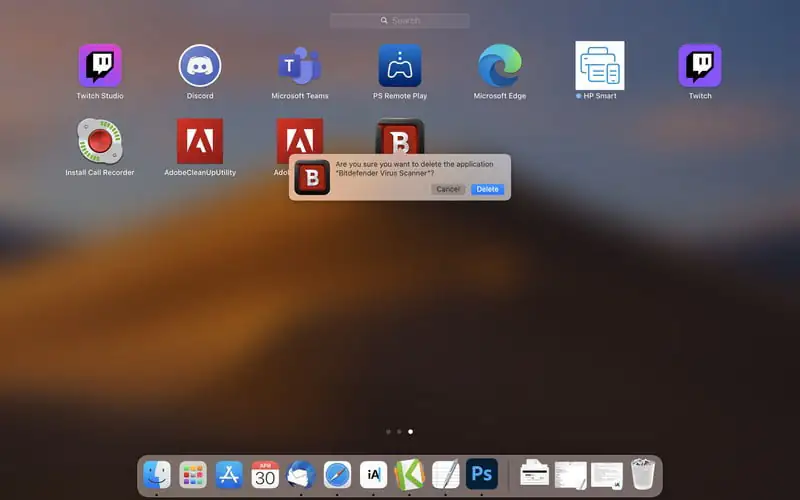Launch Discord from Launchpad

pyautogui.click(x=200, y=65)
